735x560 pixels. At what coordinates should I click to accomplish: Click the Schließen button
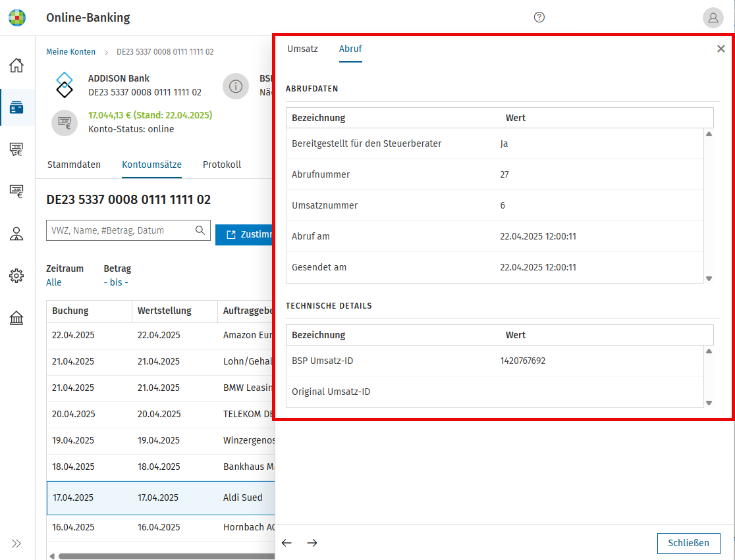pyautogui.click(x=688, y=543)
